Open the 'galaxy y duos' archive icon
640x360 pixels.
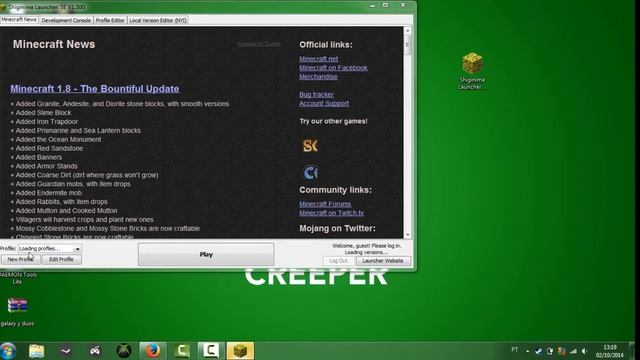pyautogui.click(x=17, y=312)
